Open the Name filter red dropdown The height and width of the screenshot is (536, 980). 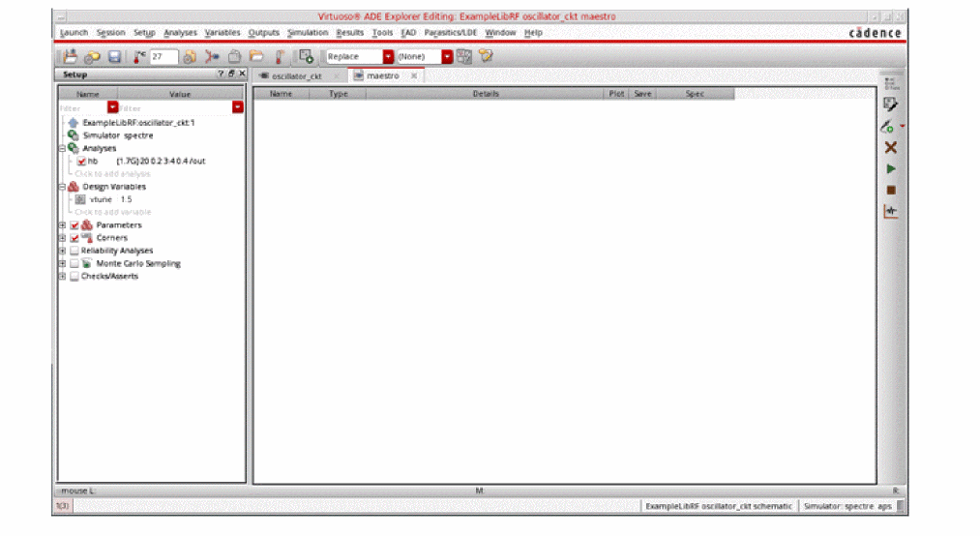click(x=112, y=107)
